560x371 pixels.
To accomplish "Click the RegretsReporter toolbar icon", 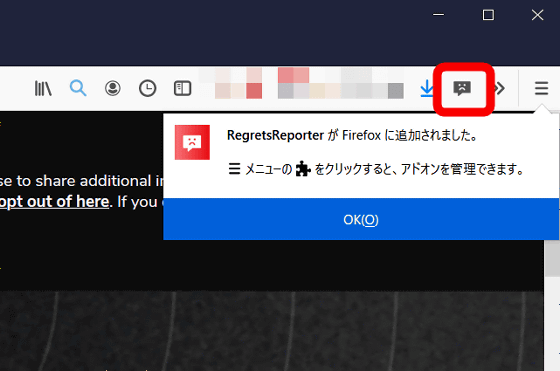I will coord(462,88).
